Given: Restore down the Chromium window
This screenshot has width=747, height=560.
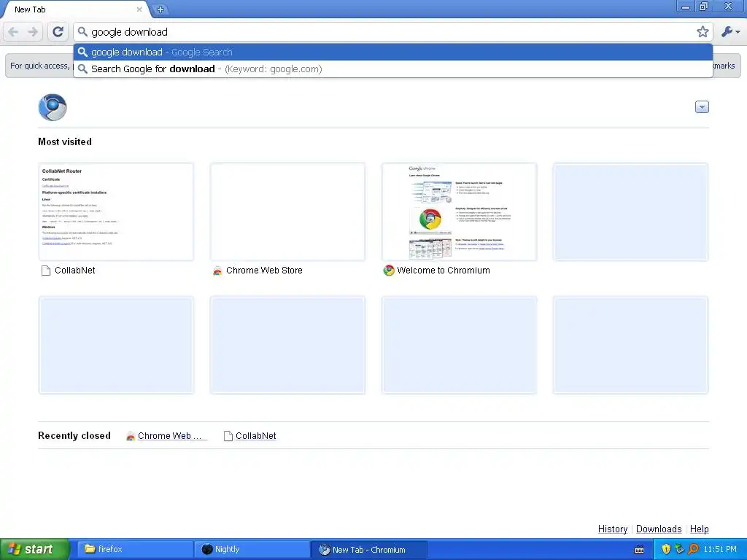Looking at the screenshot, I should click(x=703, y=7).
